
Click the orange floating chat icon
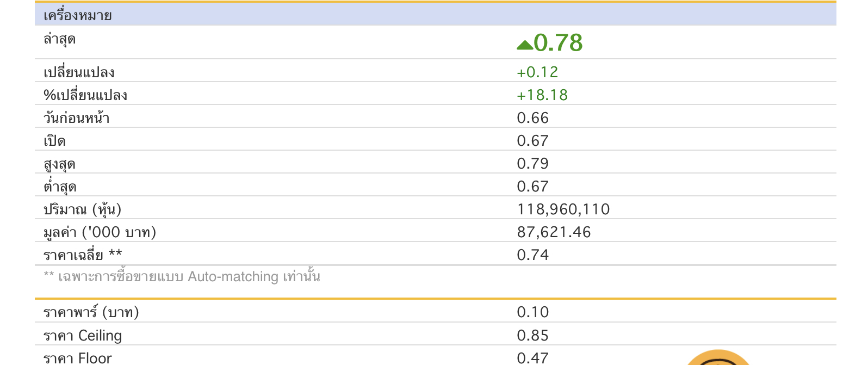pyautogui.click(x=718, y=358)
